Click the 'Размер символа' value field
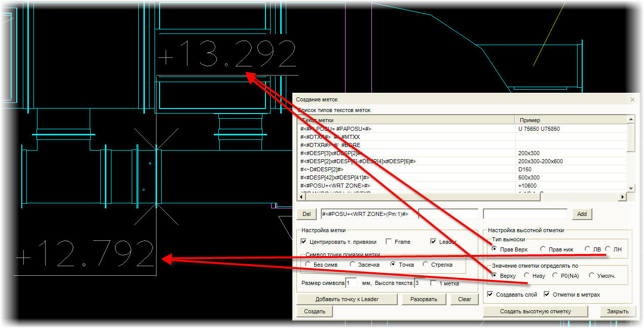This screenshot has width=644, height=328. tap(351, 283)
